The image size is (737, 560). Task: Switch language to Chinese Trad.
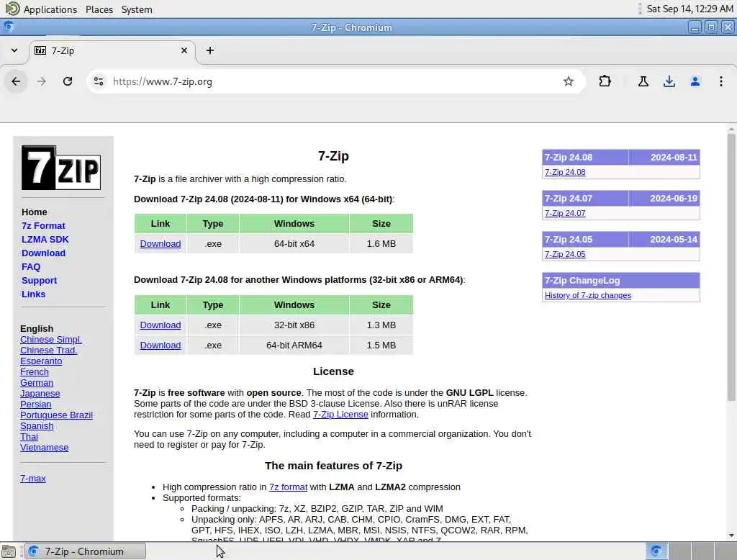(x=48, y=351)
